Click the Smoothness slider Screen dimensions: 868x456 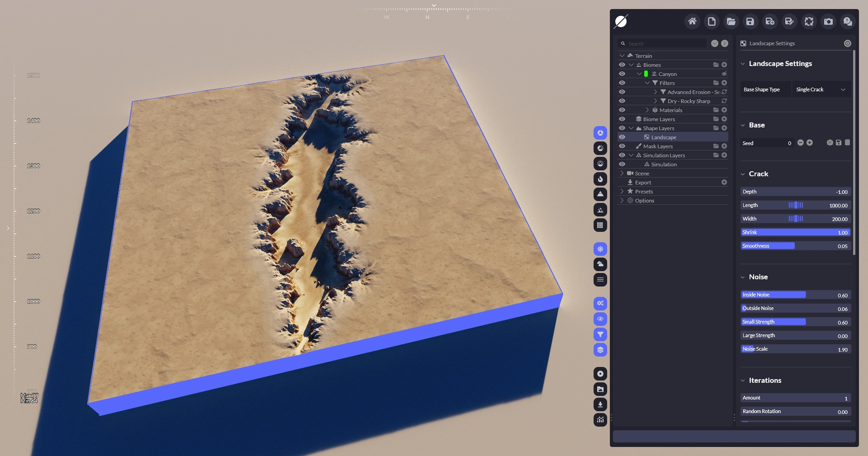pos(795,246)
